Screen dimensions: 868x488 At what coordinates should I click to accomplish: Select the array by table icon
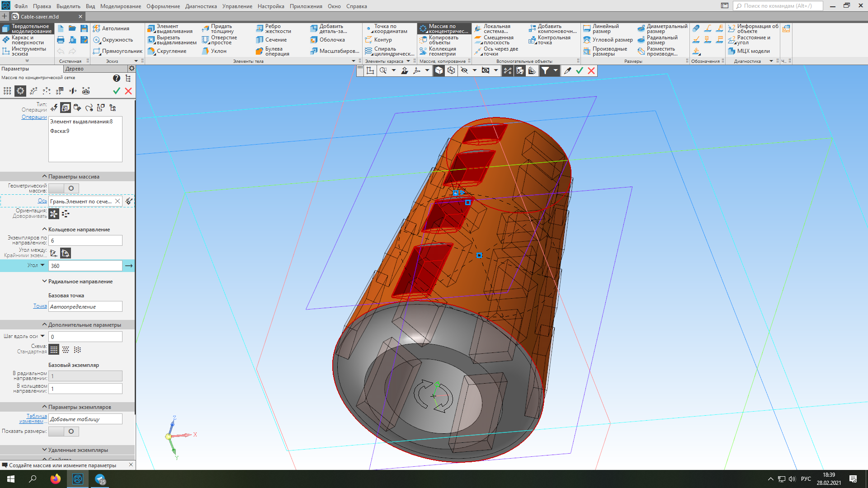click(x=60, y=91)
